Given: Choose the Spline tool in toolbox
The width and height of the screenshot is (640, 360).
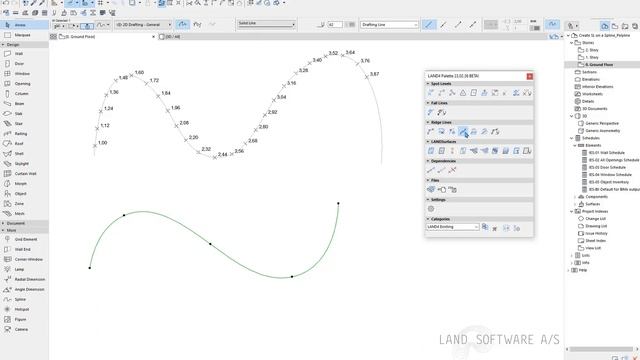Looking at the screenshot, I should pos(24,299).
